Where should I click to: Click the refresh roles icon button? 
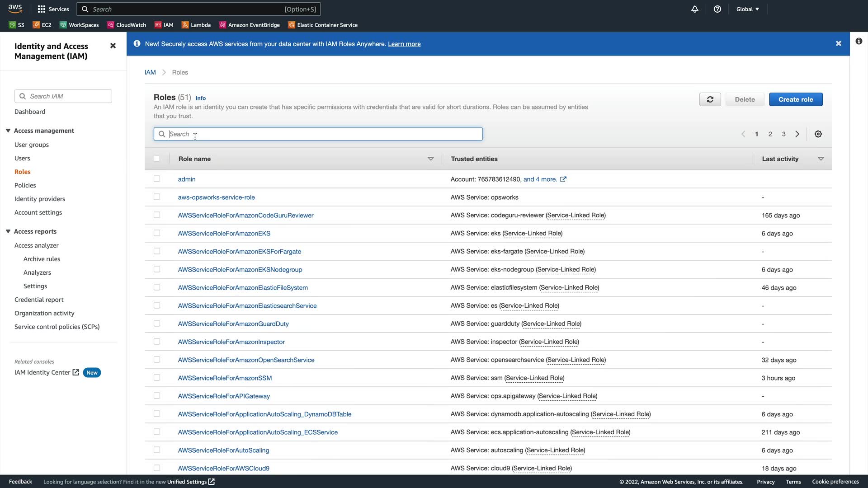tap(710, 99)
